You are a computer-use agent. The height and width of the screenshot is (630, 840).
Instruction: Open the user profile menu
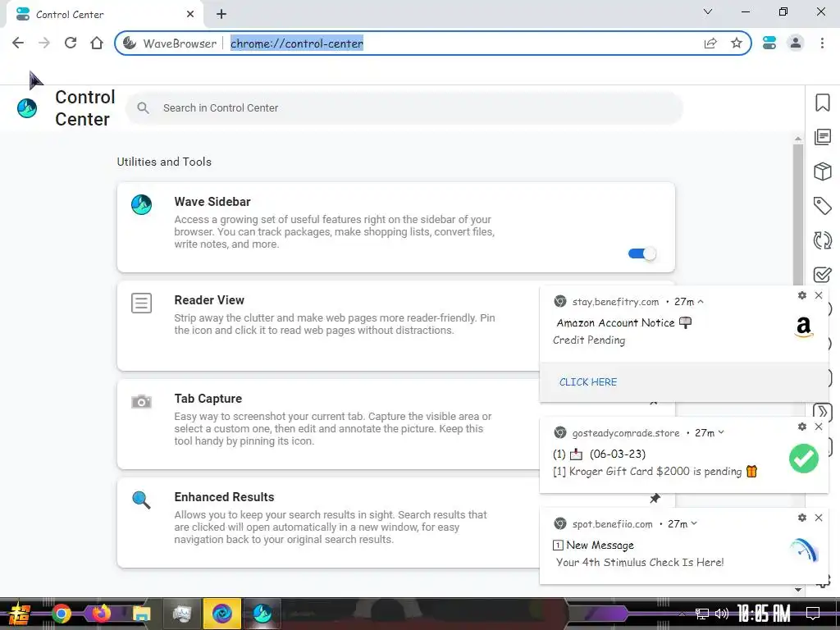(x=796, y=43)
